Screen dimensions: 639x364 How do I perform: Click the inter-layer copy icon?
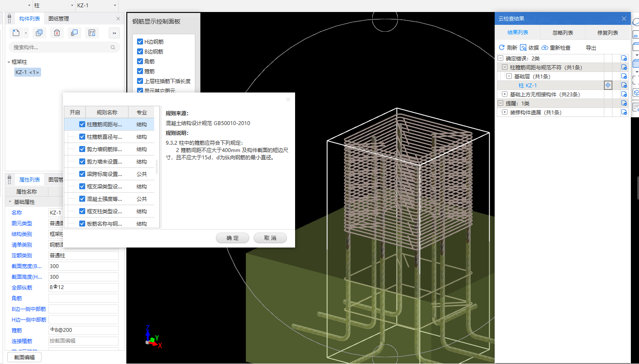pos(74,33)
